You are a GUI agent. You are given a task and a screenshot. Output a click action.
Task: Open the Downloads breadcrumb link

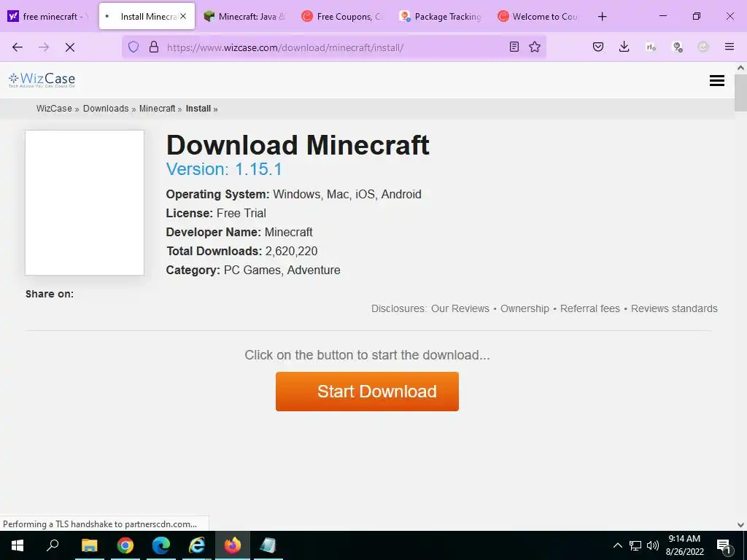click(x=106, y=109)
